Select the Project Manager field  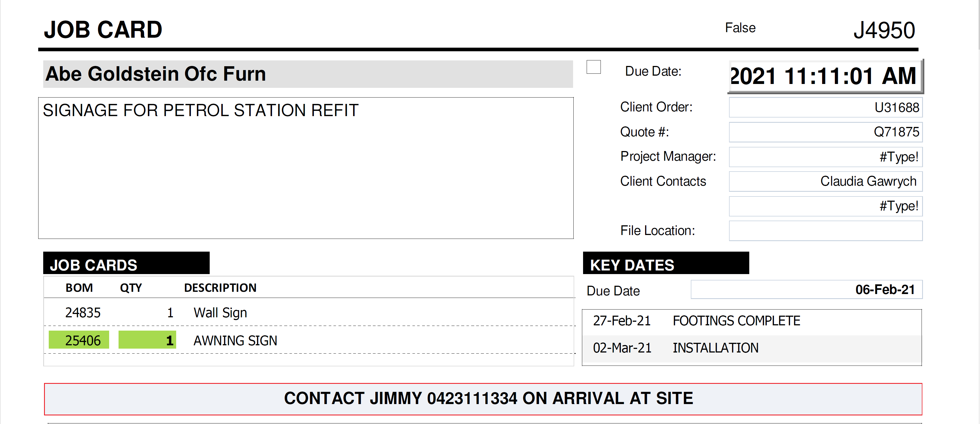(x=825, y=157)
